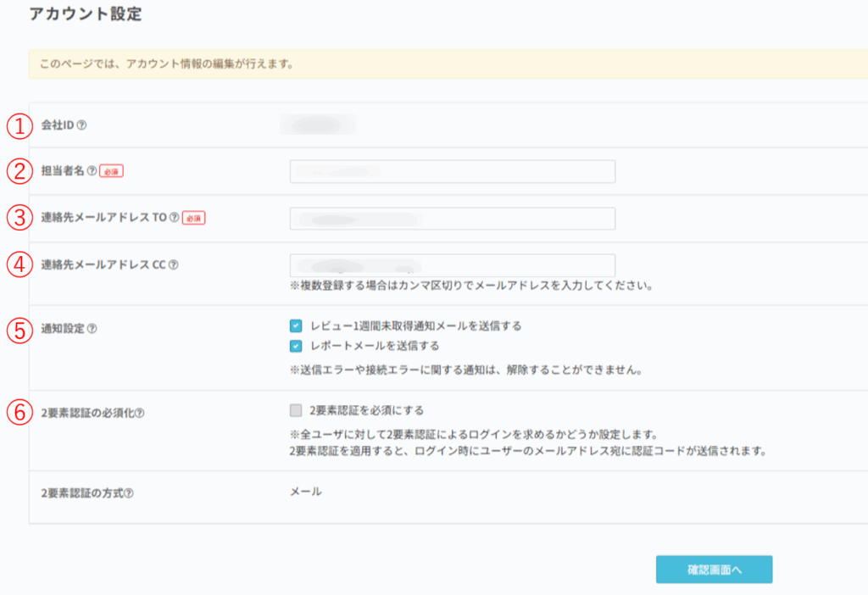Disable the レポートメールを送信する checkbox
The image size is (868, 595).
(x=295, y=346)
